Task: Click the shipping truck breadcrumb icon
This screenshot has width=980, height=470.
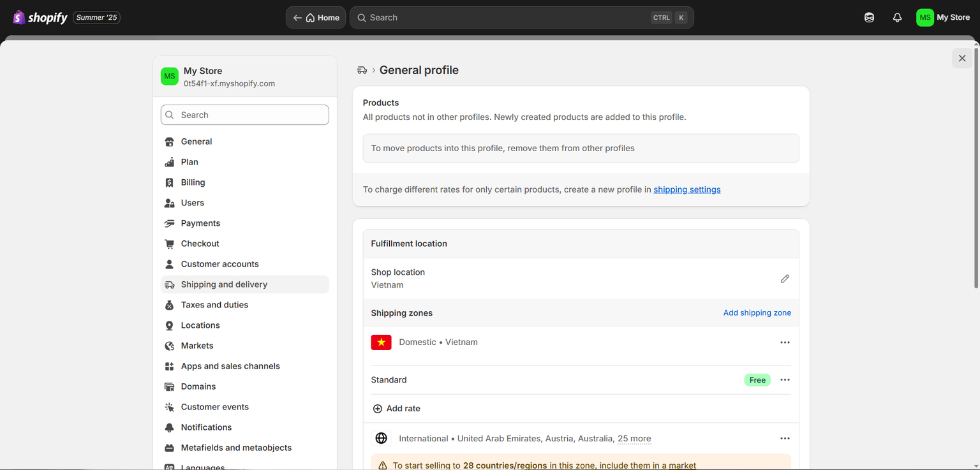Action: tap(362, 70)
